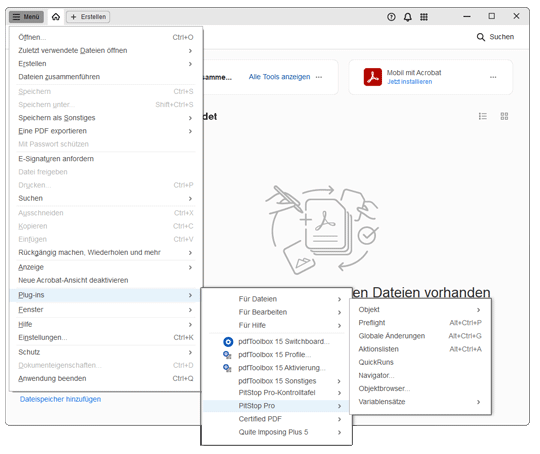This screenshot has width=540, height=454.
Task: Switch to list view icon
Action: click(483, 116)
